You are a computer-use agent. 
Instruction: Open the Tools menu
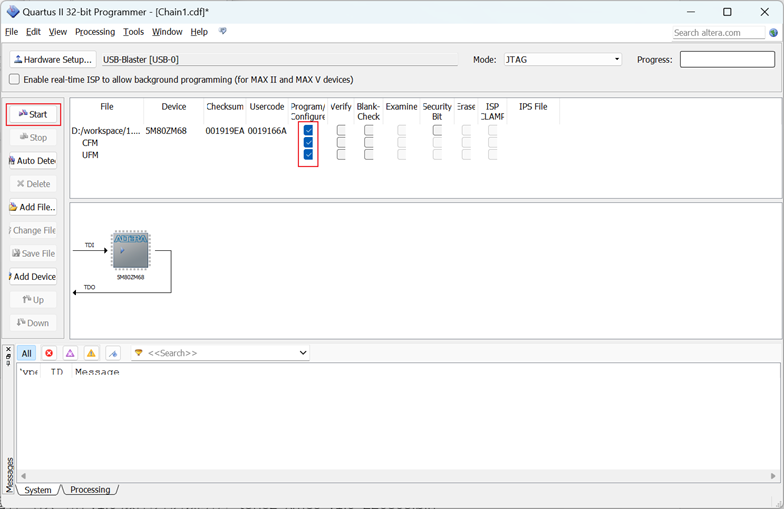pos(134,32)
